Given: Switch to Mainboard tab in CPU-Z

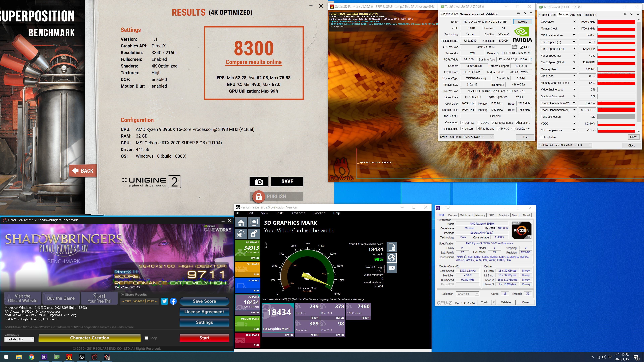Looking at the screenshot, I should [466, 215].
